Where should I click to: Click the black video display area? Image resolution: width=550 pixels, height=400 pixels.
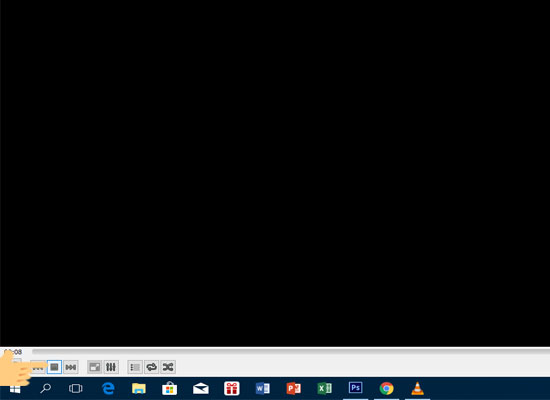pyautogui.click(x=275, y=173)
